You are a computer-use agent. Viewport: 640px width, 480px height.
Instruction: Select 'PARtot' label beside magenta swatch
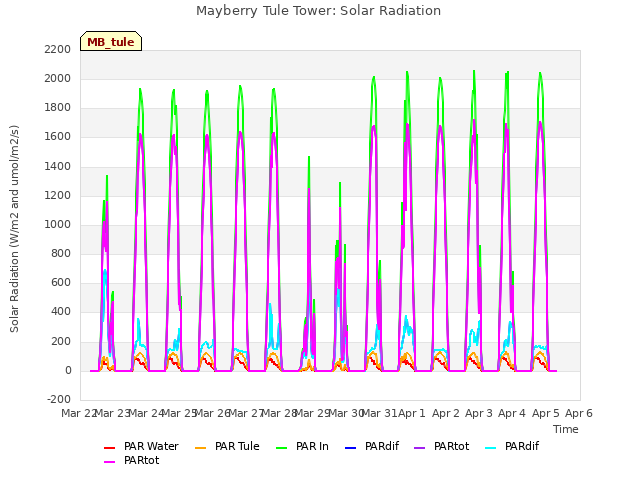[x=142, y=460]
